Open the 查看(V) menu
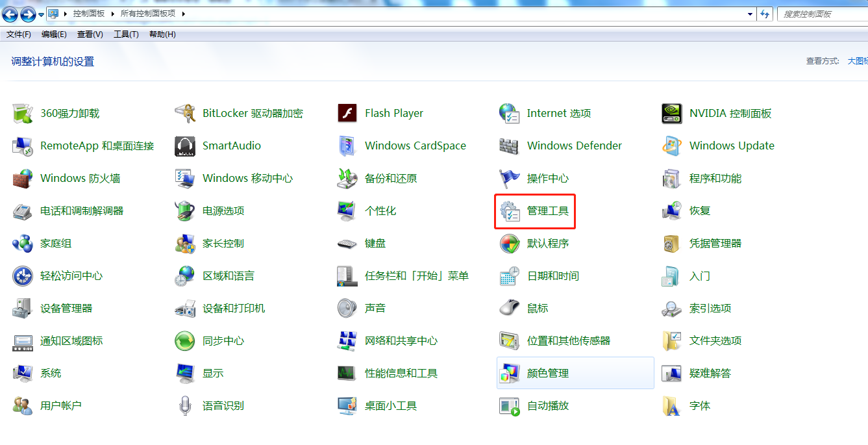Screen dimensions: 868x445 [x=90, y=34]
